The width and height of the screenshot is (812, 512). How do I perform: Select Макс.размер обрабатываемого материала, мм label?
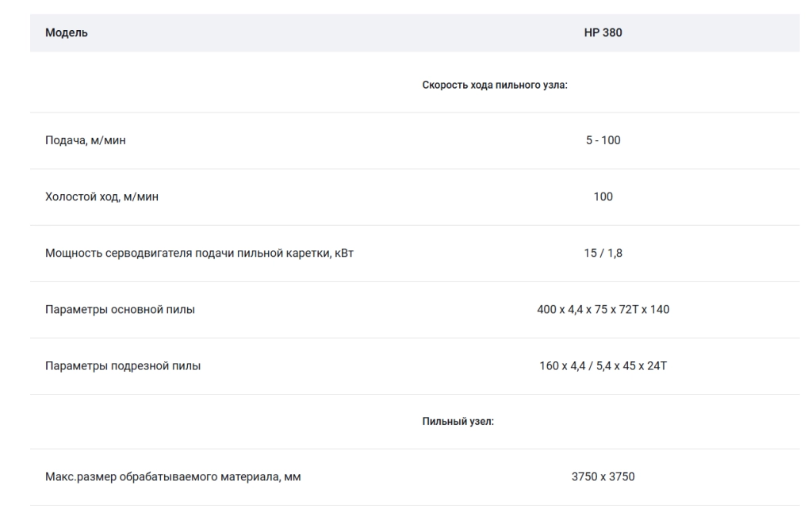(x=173, y=477)
